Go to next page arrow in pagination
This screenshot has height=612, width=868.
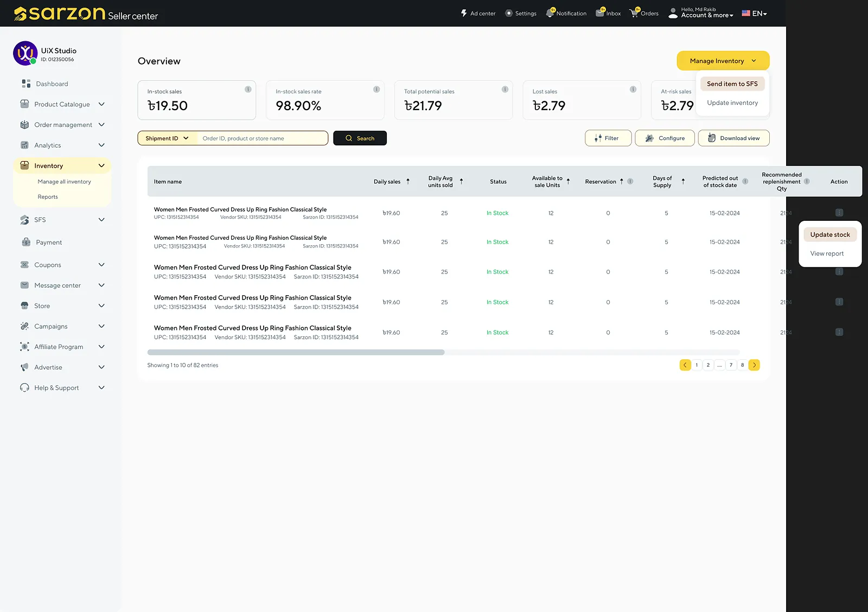pos(754,365)
